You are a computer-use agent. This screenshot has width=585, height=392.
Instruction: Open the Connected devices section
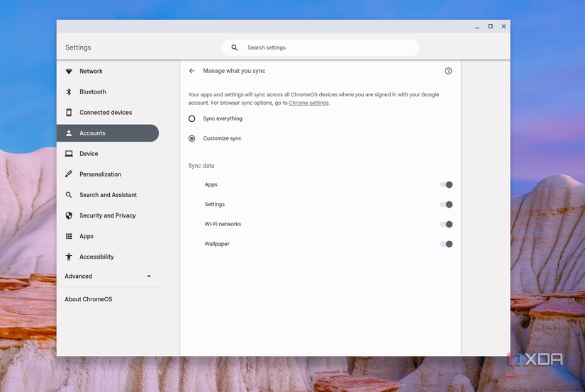tap(108, 112)
